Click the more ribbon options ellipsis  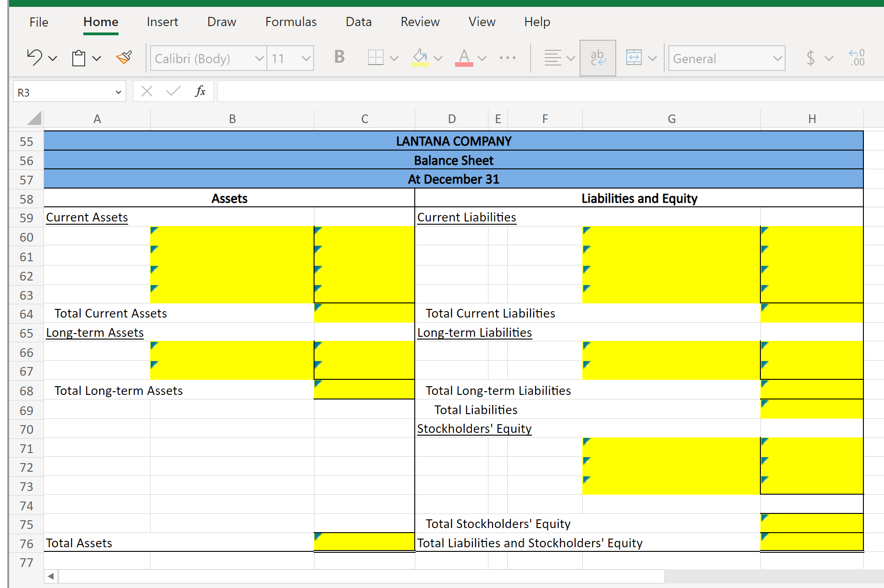tap(508, 58)
